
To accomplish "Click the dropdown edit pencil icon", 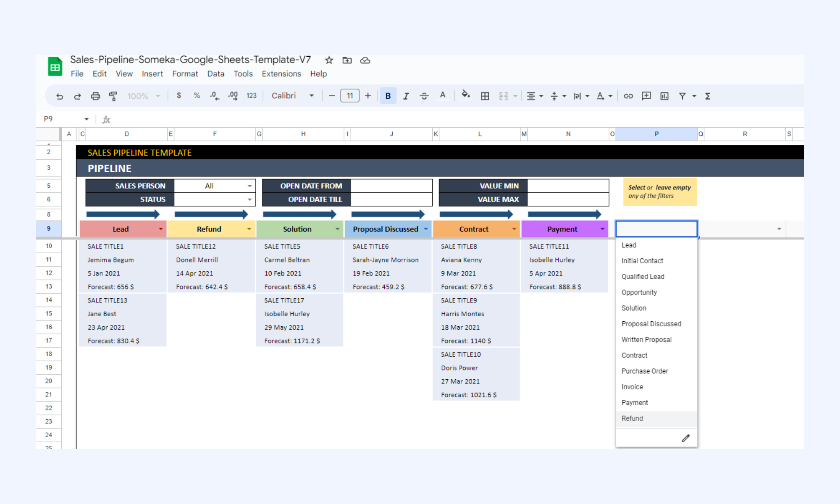I will [x=685, y=438].
